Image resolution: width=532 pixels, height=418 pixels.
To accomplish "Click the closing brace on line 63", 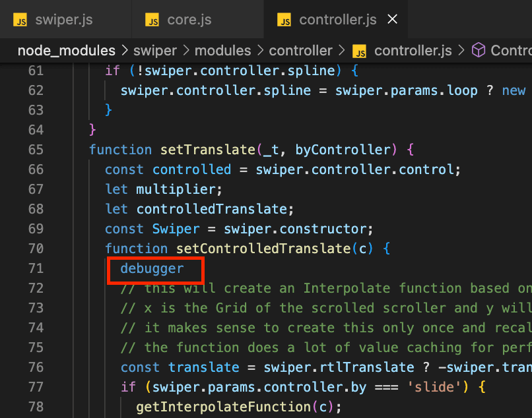I will 108,110.
